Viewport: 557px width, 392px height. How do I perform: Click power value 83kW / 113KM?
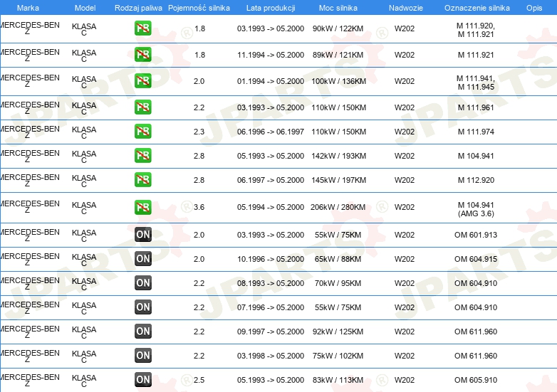[x=338, y=380]
